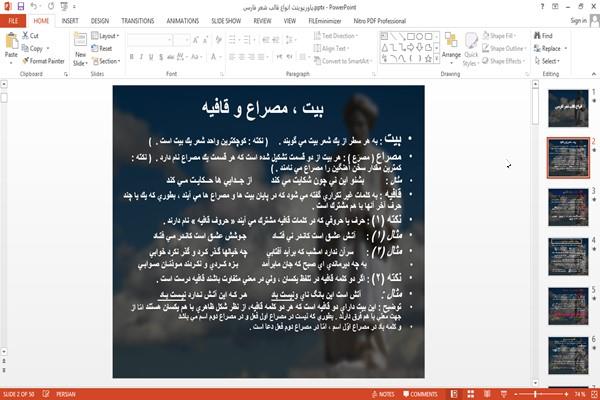Image resolution: width=600 pixels, height=400 pixels.
Task: Select slide 3 thumbnail
Action: click(x=568, y=207)
